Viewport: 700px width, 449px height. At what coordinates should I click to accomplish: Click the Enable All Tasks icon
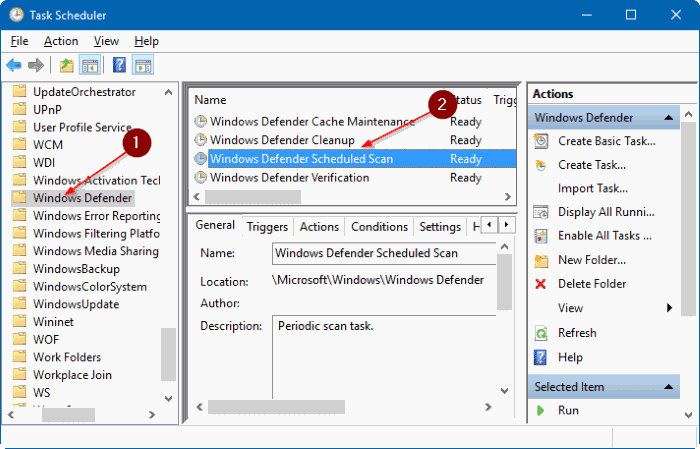(541, 236)
